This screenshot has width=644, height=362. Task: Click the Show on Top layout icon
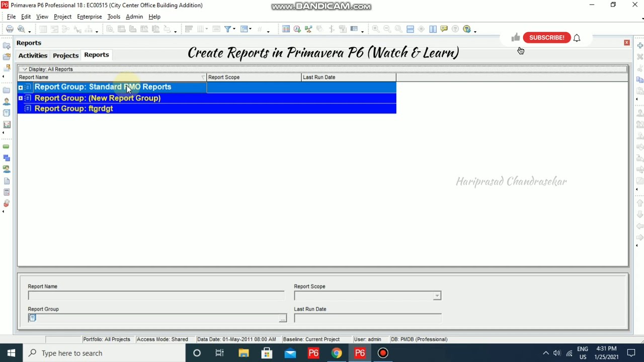tap(410, 29)
